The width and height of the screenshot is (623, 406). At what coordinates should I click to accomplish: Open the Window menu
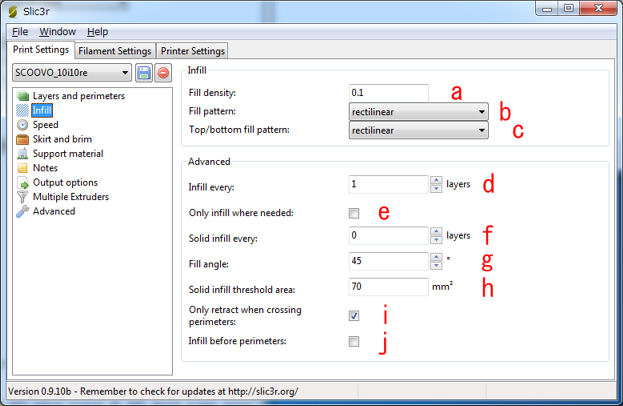point(58,32)
